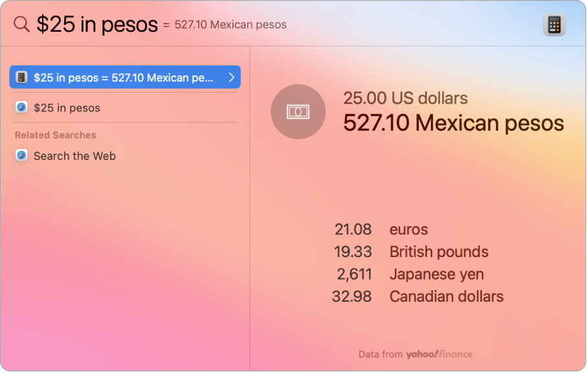This screenshot has width=588, height=373.
Task: Click the circular banknote currency icon
Action: (298, 111)
